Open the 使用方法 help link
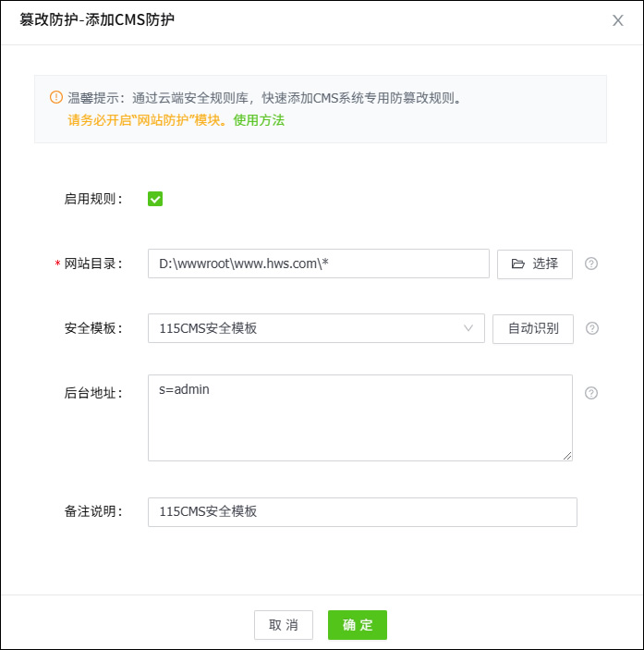 (259, 120)
